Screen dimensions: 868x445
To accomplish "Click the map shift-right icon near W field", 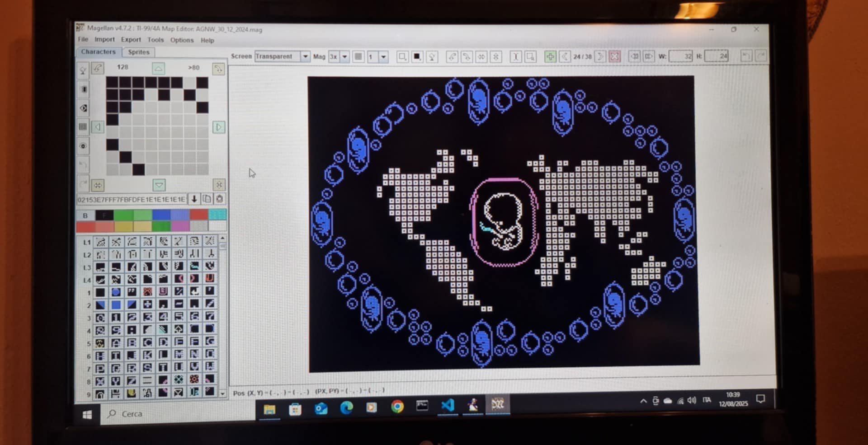I will tap(649, 56).
